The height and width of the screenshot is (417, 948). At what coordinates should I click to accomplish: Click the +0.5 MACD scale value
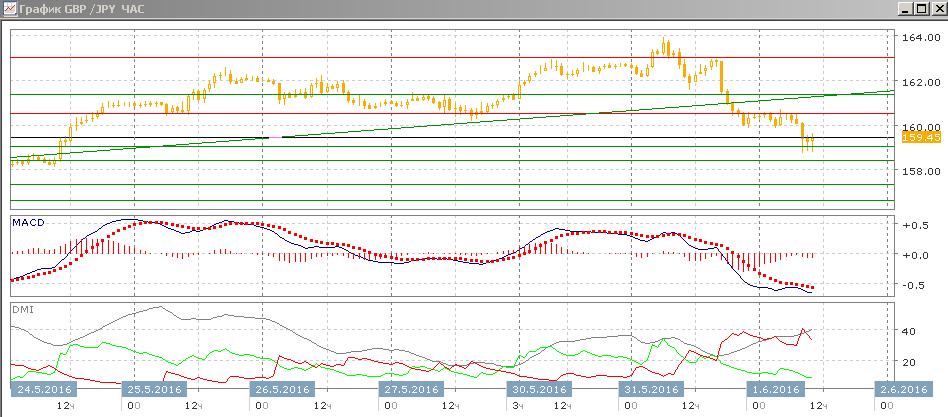point(915,225)
